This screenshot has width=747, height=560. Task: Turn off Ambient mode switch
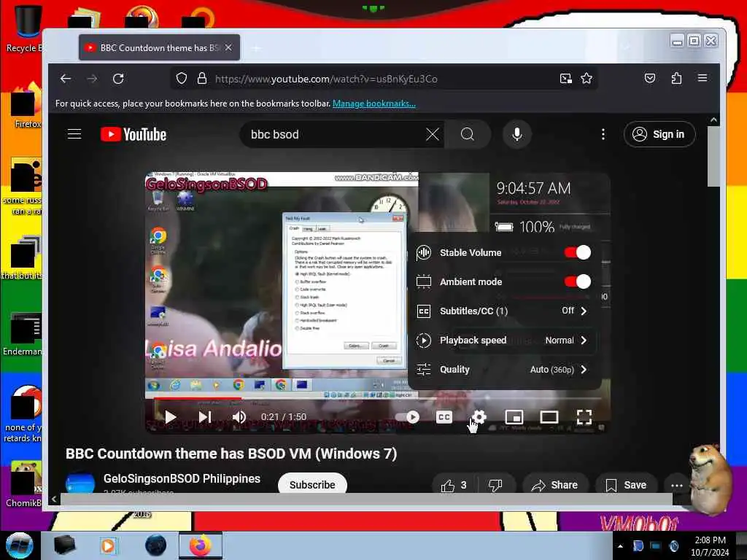pos(578,281)
